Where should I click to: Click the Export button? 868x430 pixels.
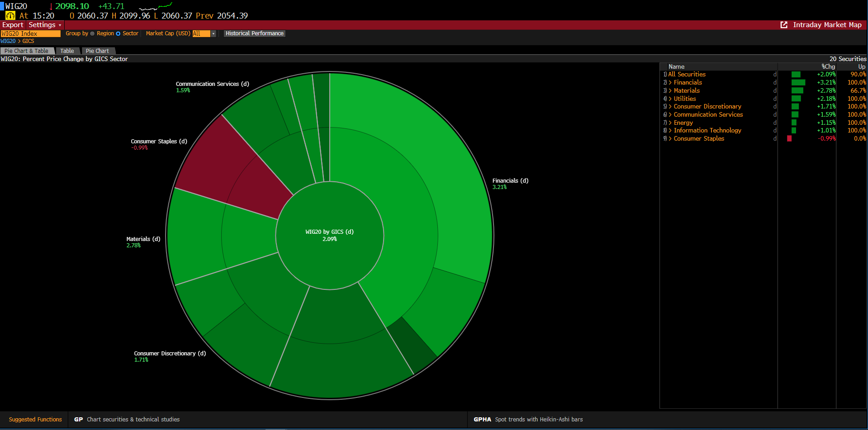click(13, 25)
